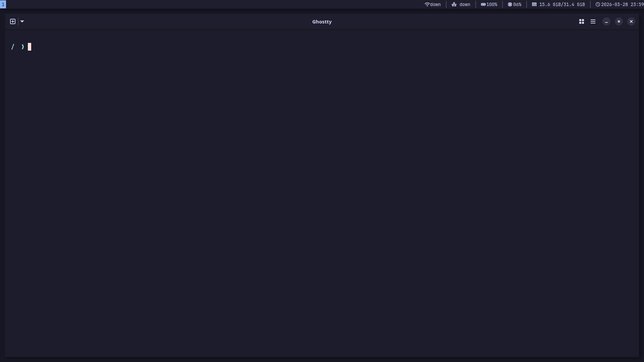Click the clock icon in status bar
This screenshot has height=362, width=644.
pyautogui.click(x=598, y=4)
